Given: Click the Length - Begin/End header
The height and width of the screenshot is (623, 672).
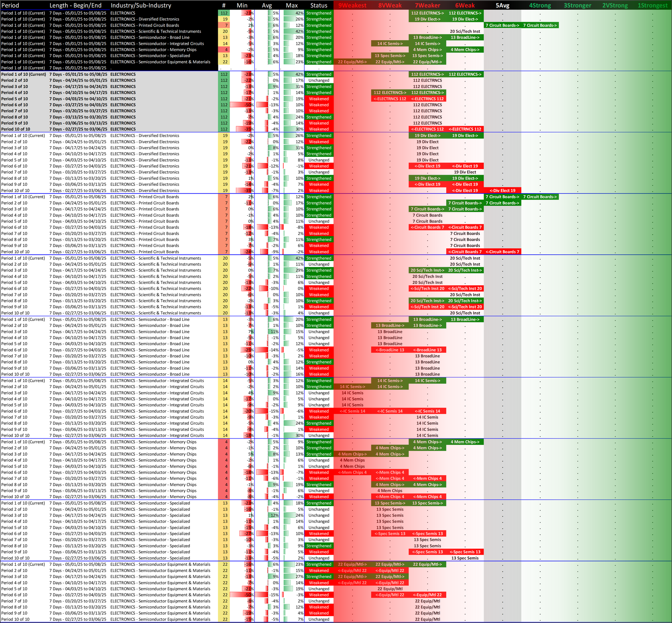Looking at the screenshot, I should click(75, 5).
